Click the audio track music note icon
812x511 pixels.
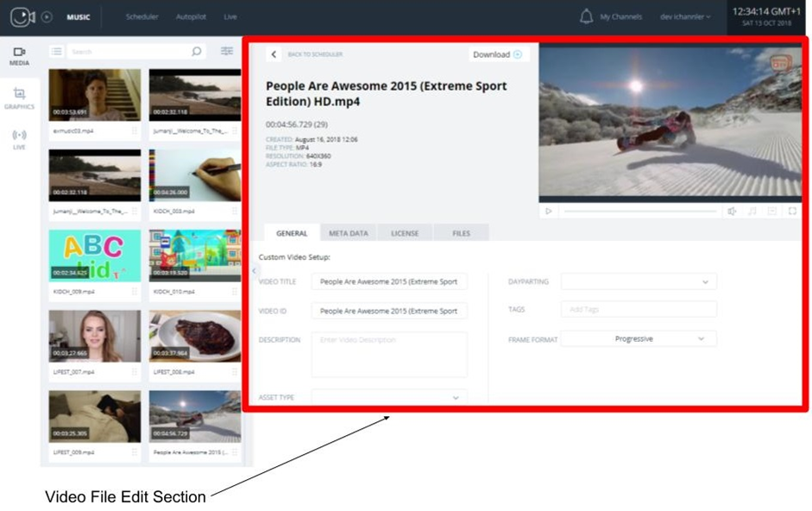pos(752,211)
